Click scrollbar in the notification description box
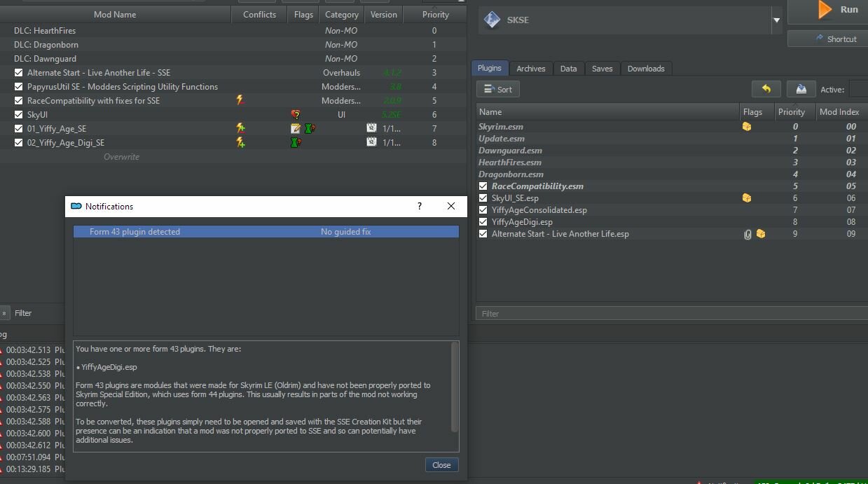The width and height of the screenshot is (868, 484). pyautogui.click(x=455, y=387)
